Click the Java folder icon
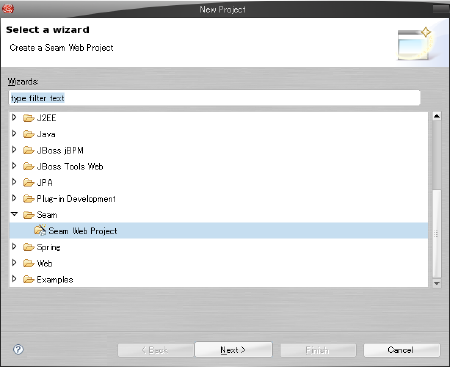 [29, 134]
